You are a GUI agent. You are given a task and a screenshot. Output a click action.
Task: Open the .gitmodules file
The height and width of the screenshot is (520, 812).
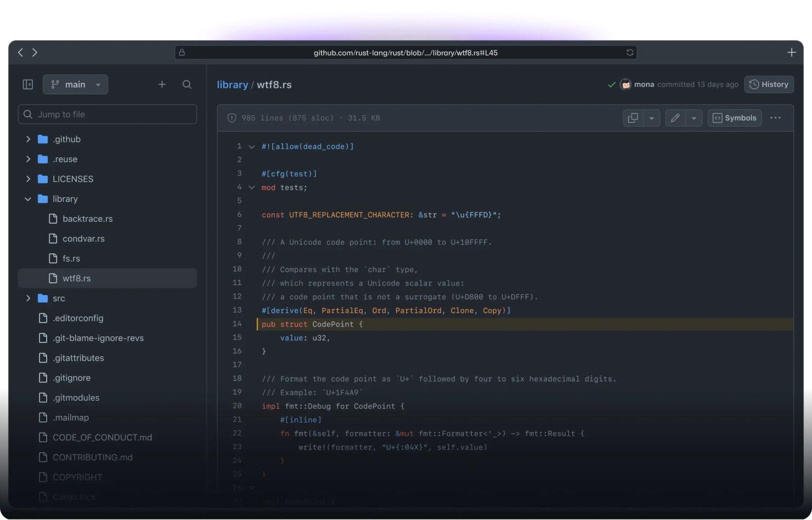[76, 398]
